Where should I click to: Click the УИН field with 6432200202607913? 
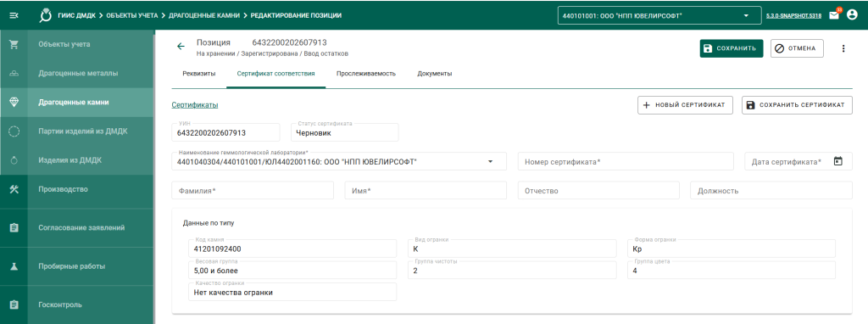(225, 132)
